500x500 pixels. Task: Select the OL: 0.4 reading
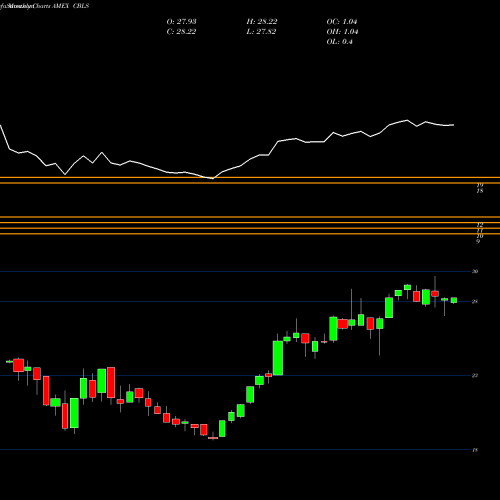tap(339, 42)
